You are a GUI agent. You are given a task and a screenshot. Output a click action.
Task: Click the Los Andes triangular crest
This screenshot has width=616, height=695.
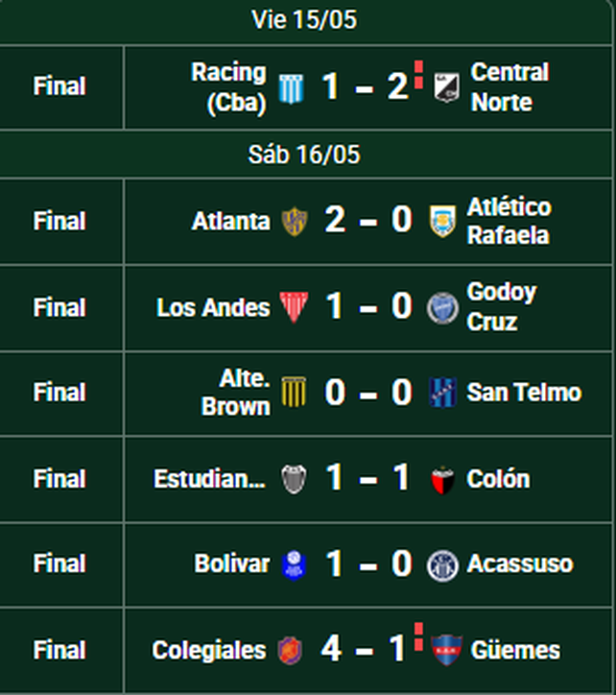pyautogui.click(x=294, y=307)
